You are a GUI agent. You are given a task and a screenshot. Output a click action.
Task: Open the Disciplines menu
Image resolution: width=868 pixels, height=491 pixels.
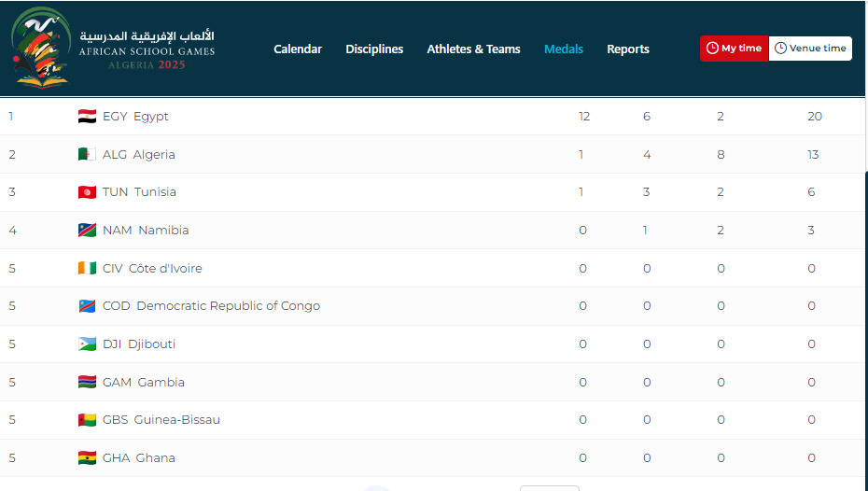[374, 49]
